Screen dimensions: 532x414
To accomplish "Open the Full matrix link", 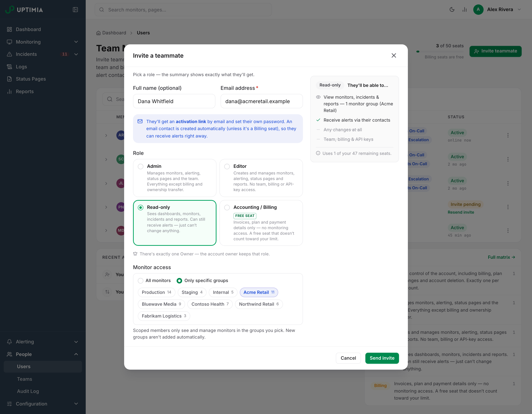I will coord(501,257).
